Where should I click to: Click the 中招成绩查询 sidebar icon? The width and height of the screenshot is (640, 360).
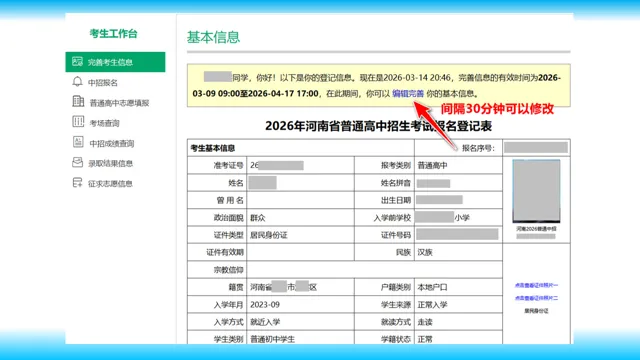point(78,142)
